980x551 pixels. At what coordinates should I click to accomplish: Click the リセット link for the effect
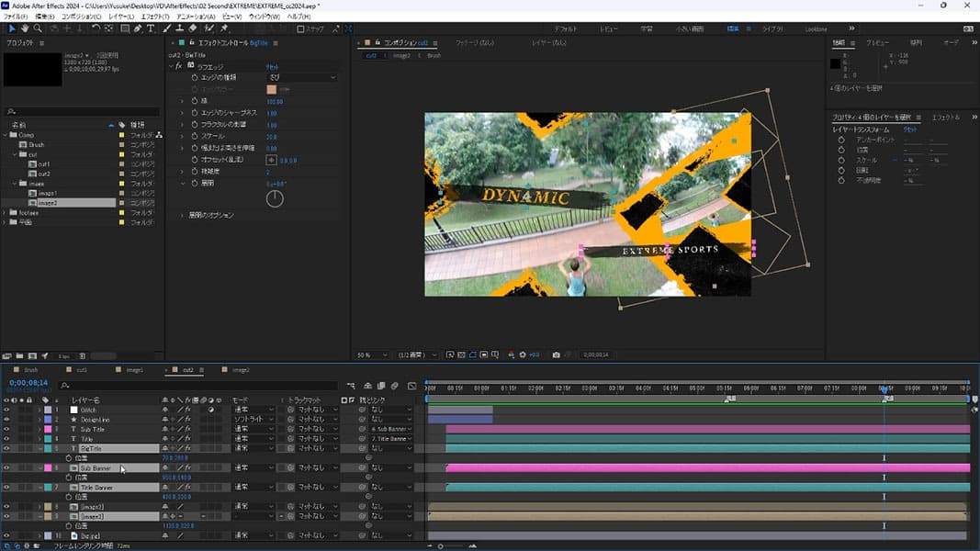coord(273,67)
